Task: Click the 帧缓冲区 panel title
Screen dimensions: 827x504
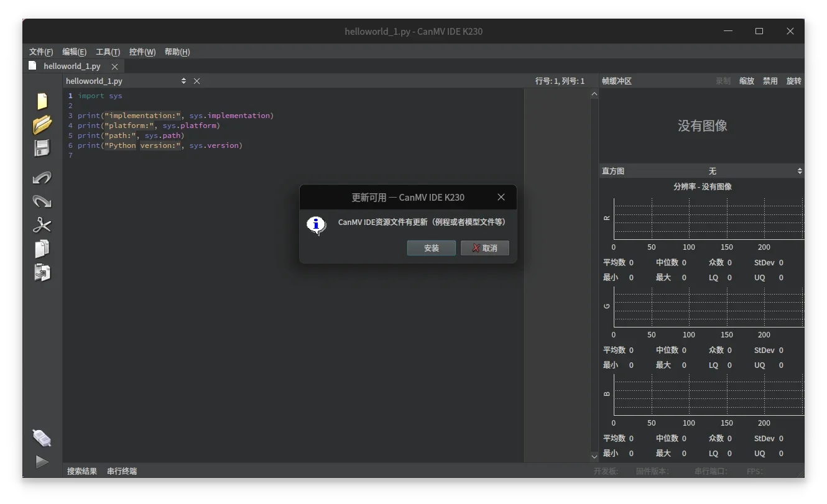Action: click(616, 81)
